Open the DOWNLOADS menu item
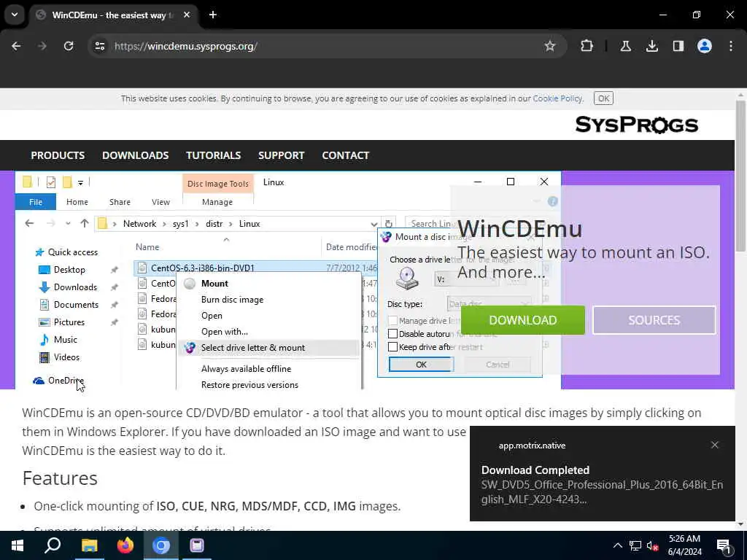The image size is (747, 560). pyautogui.click(x=135, y=155)
